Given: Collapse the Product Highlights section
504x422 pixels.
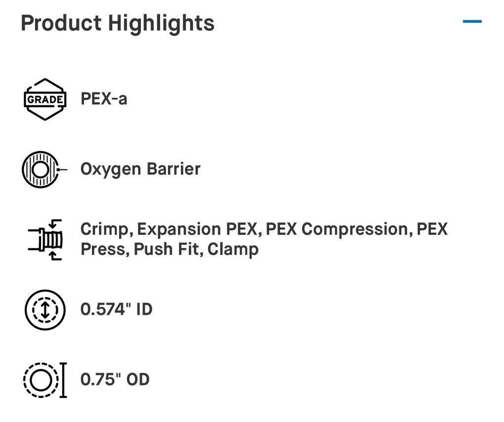Looking at the screenshot, I should 472,22.
